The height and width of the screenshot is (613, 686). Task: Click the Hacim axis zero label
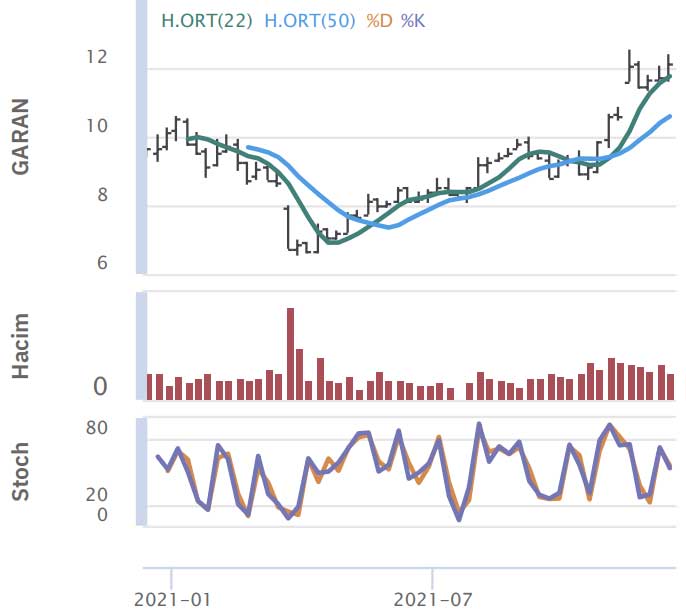coord(100,387)
